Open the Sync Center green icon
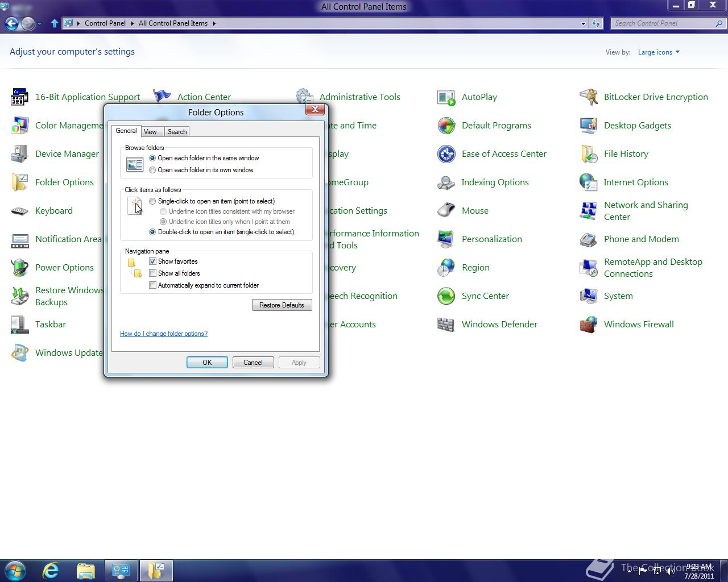The width and height of the screenshot is (728, 582). pyautogui.click(x=446, y=296)
